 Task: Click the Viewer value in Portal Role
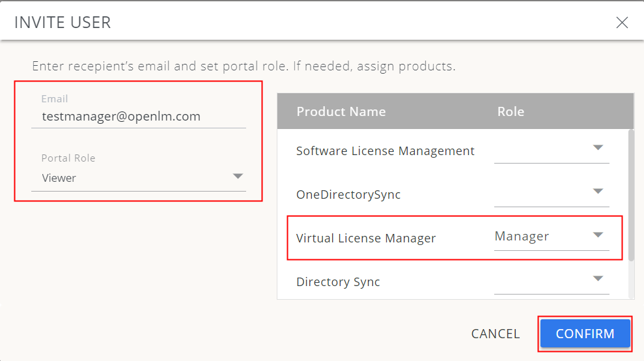tap(59, 178)
